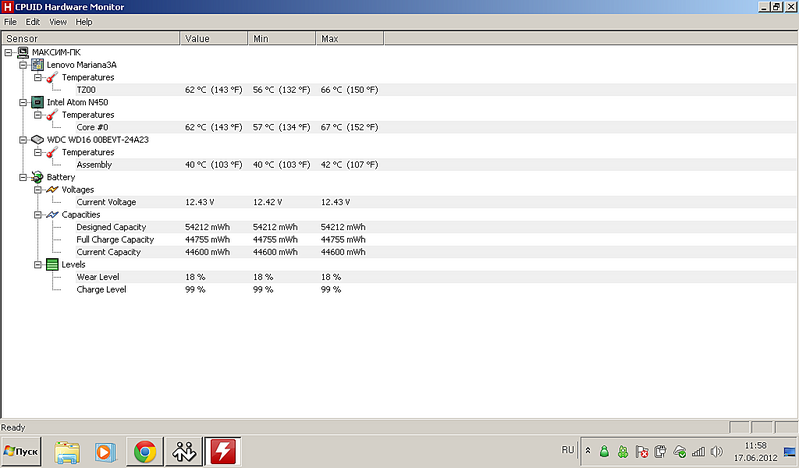799x468 pixels.
Task: Click the Capacities graph icon
Action: click(x=52, y=215)
